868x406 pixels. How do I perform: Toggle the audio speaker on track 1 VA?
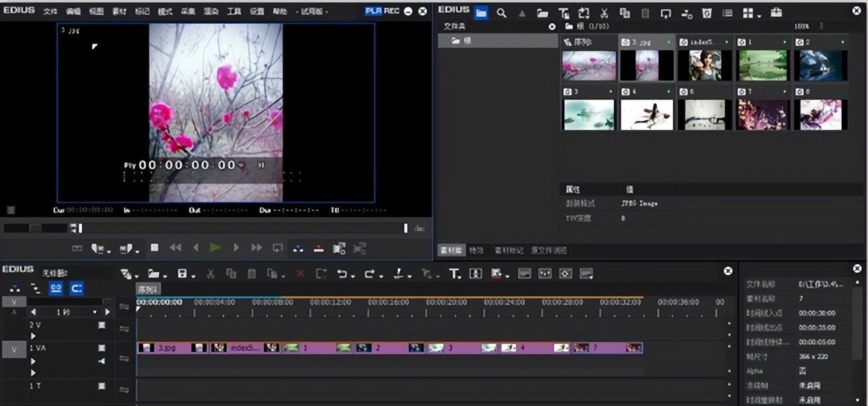(x=102, y=361)
